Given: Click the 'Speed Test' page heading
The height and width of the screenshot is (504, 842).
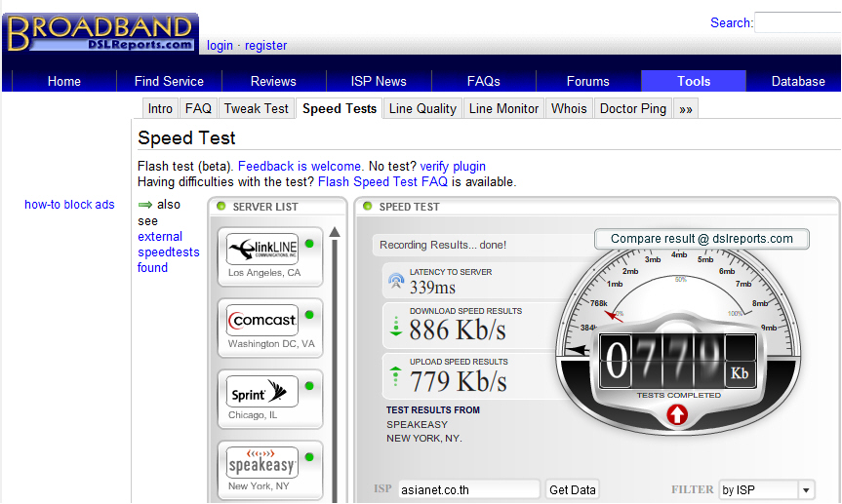Looking at the screenshot, I should pyautogui.click(x=186, y=138).
